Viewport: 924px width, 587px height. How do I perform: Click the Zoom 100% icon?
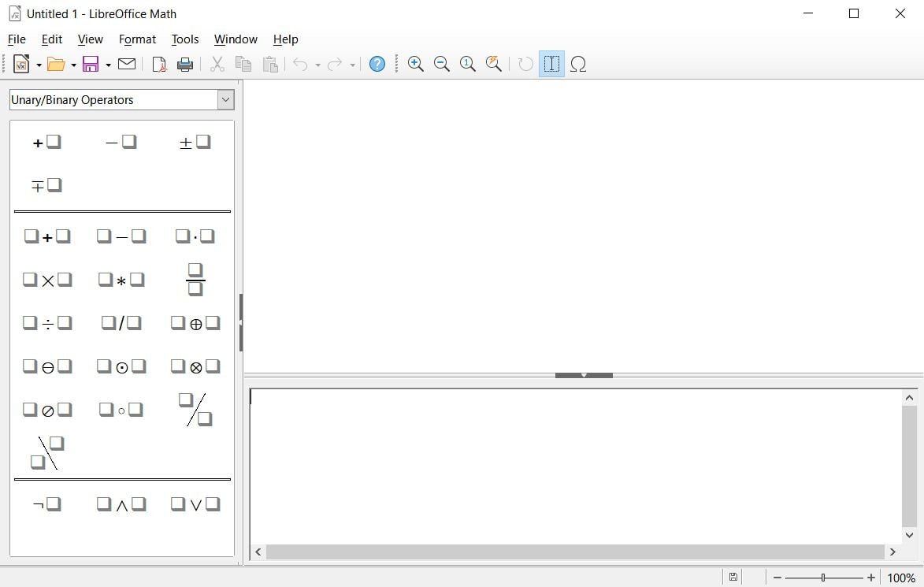tap(467, 64)
